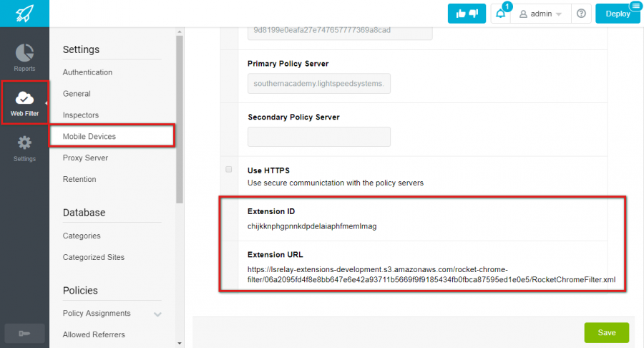
Task: Open the notifications bell icon
Action: [501, 14]
